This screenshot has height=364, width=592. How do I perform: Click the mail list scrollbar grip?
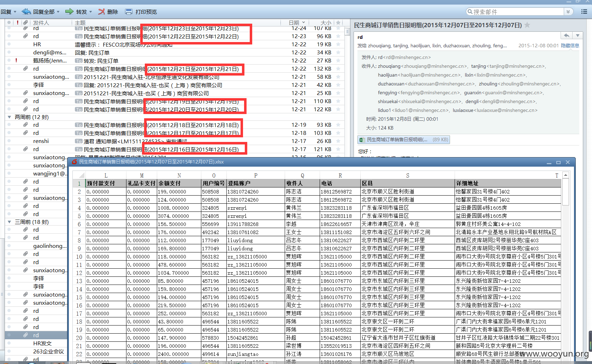point(347,32)
